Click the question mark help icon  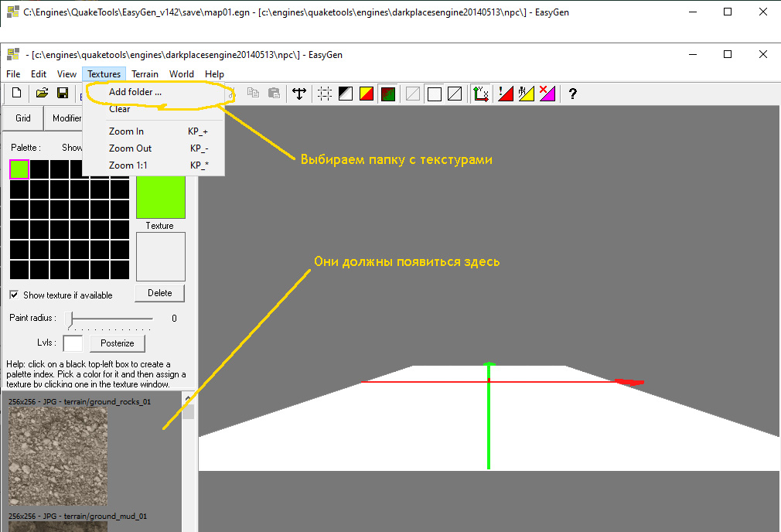[573, 93]
